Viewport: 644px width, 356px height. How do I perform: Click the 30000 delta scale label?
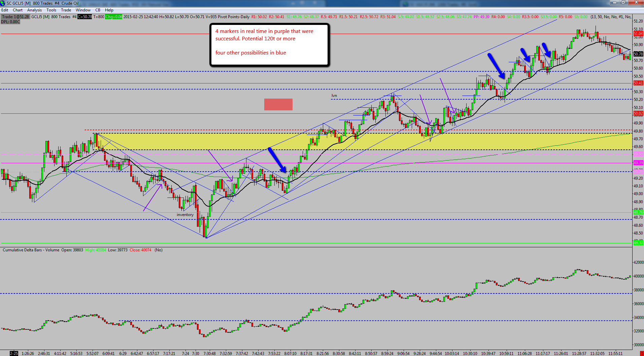click(639, 345)
